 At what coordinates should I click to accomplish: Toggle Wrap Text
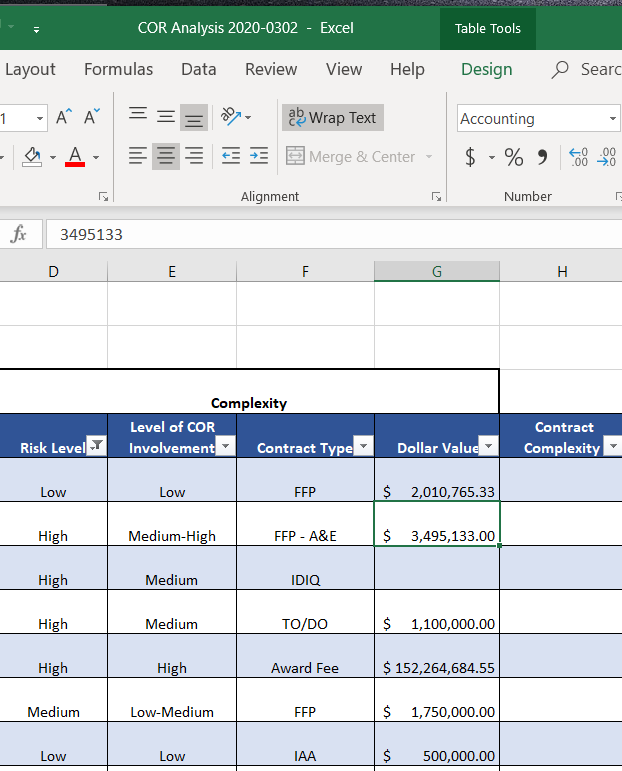click(x=332, y=118)
